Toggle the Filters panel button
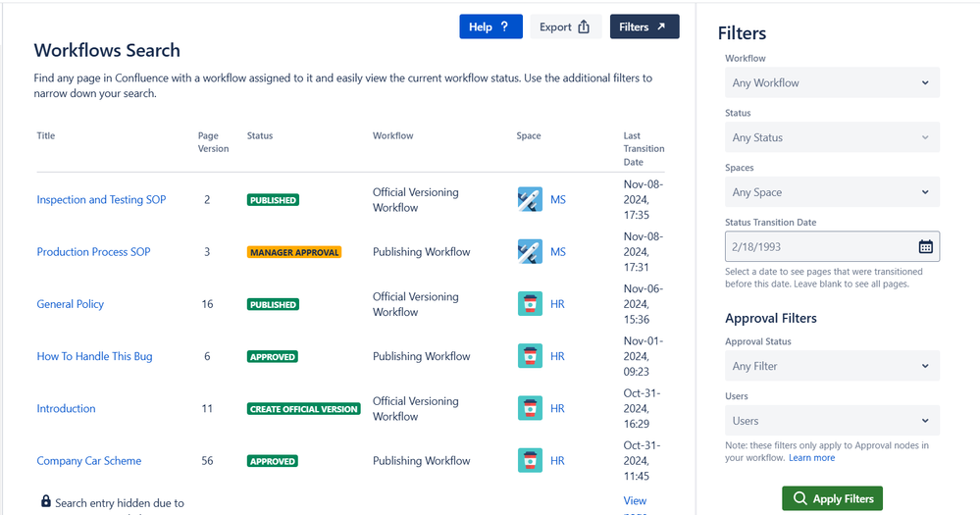980x515 pixels. (x=645, y=27)
